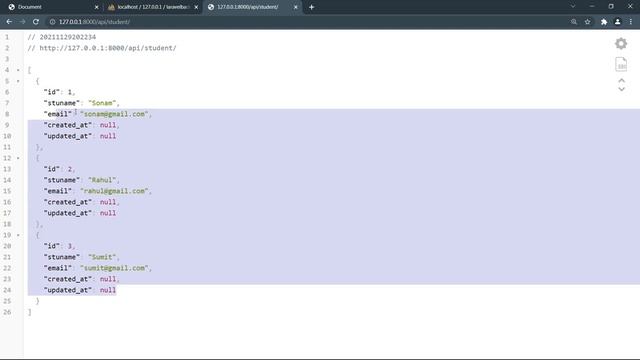Reload the api/student page
640x360 pixels.
pos(36,22)
